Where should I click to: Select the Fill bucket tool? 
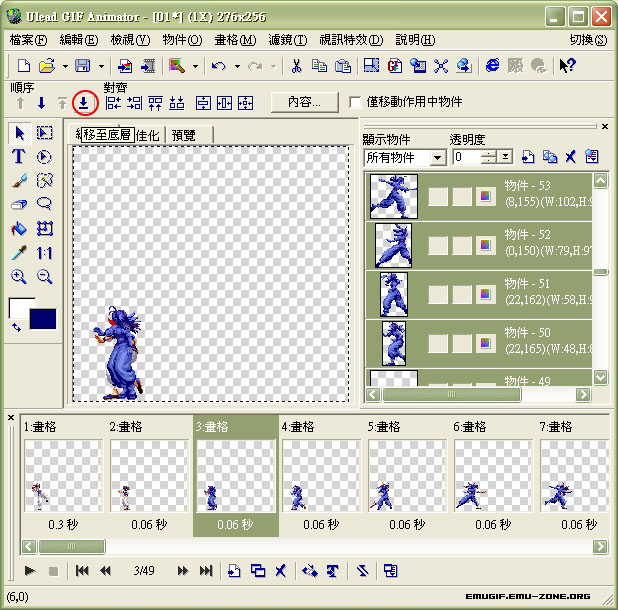19,229
